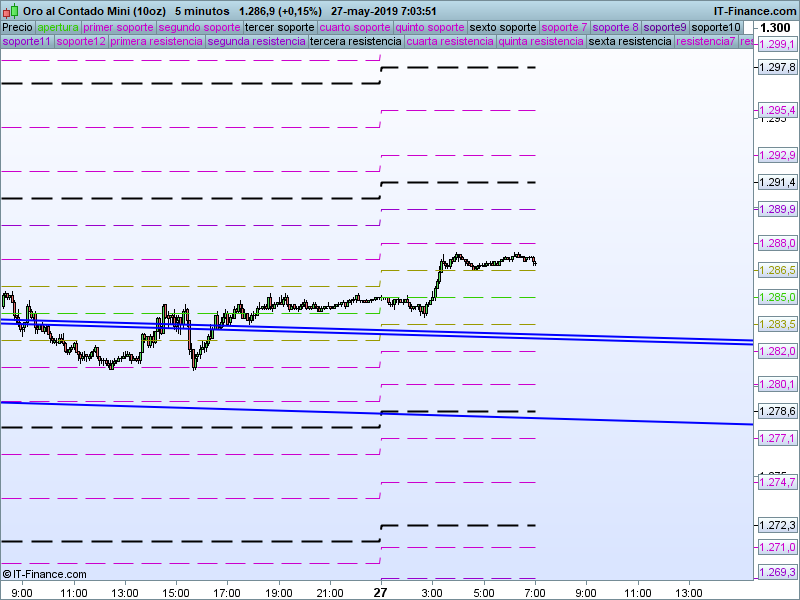Click the 1.282,0 price axis label
800x600 pixels.
coord(777,351)
